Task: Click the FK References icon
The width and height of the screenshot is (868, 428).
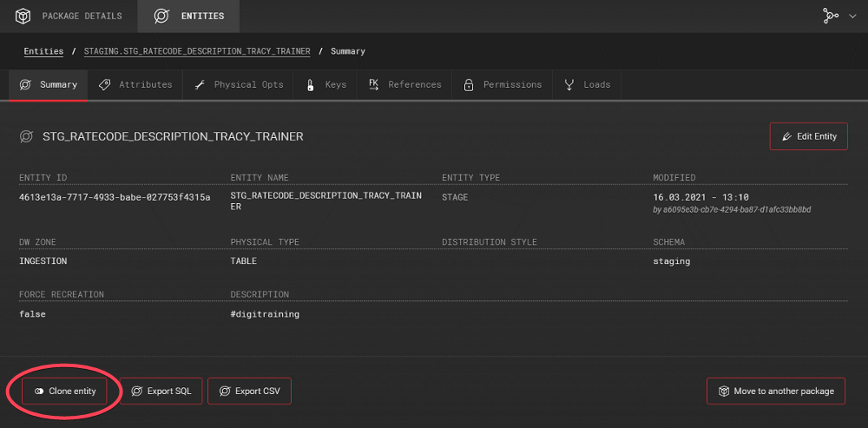Action: 373,84
